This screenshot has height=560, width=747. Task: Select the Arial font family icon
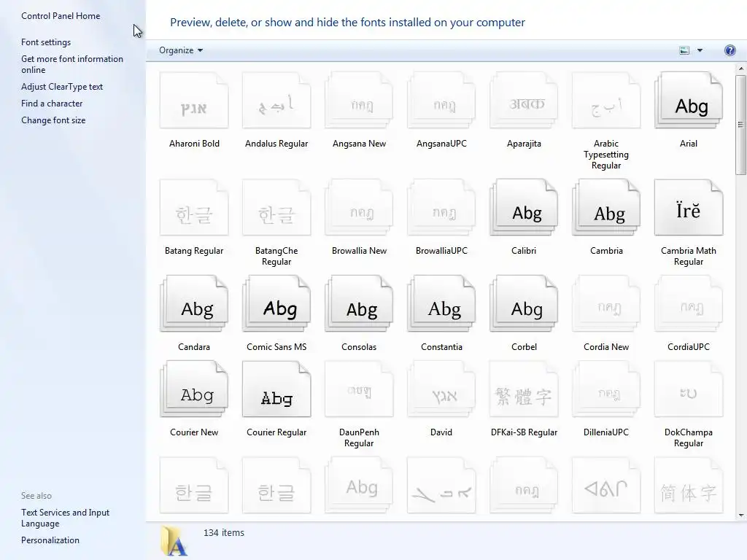point(689,101)
